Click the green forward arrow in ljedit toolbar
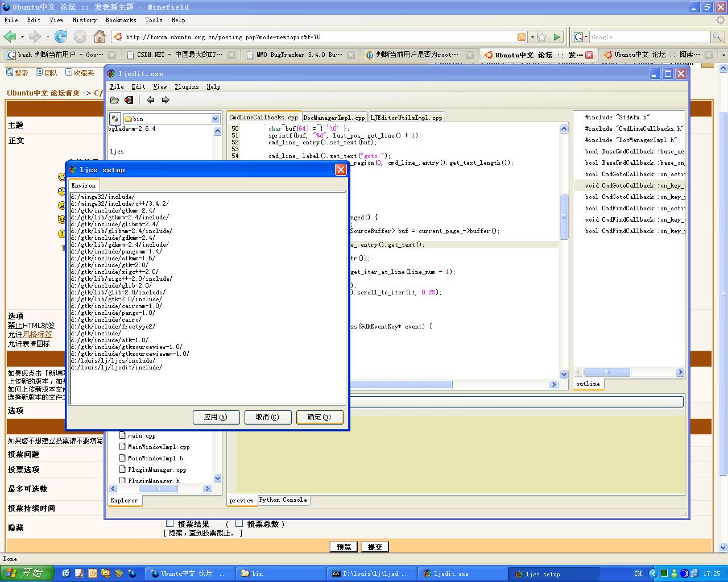728x582 pixels. [166, 100]
